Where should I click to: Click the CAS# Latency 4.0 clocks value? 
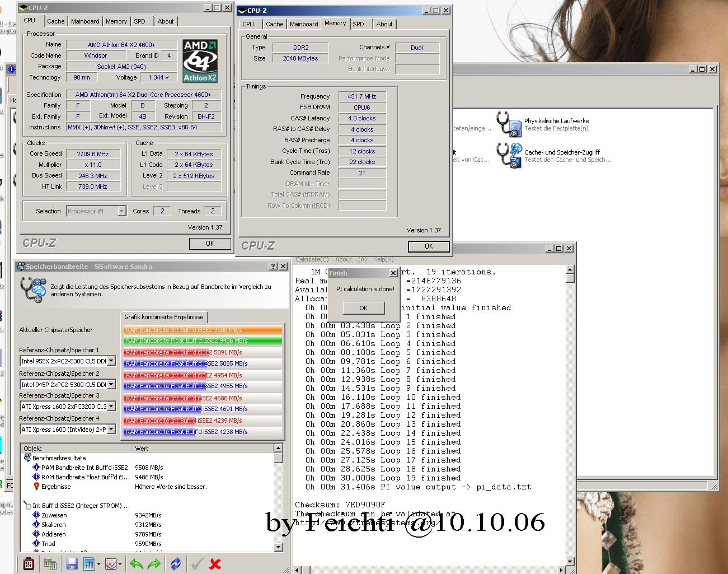[x=362, y=118]
